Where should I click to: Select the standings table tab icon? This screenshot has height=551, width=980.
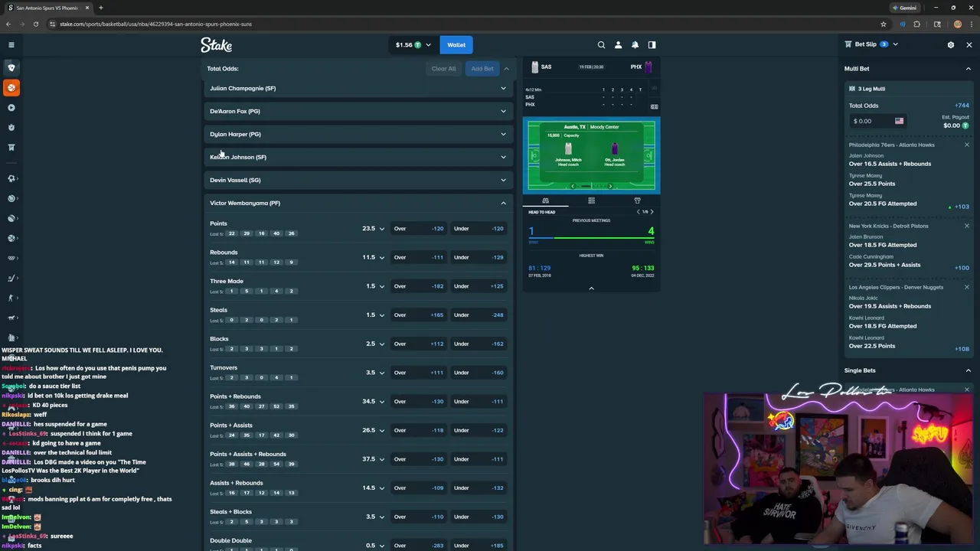(x=591, y=201)
